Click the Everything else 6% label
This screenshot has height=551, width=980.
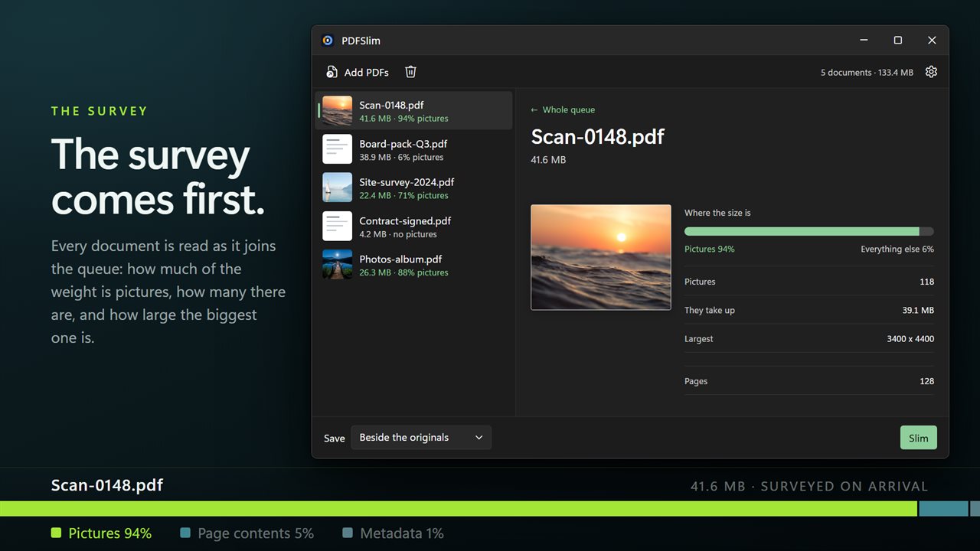pos(897,249)
